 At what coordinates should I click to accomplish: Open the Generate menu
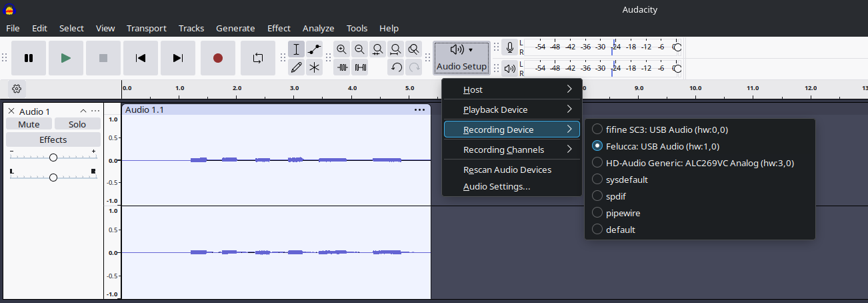[x=235, y=28]
